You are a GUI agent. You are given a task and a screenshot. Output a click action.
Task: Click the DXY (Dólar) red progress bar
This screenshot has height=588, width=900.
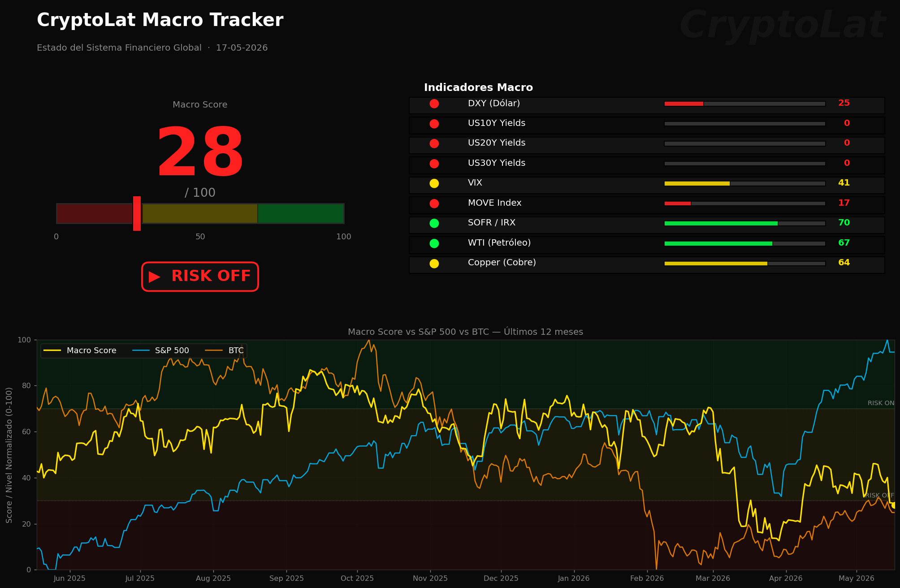744,104
